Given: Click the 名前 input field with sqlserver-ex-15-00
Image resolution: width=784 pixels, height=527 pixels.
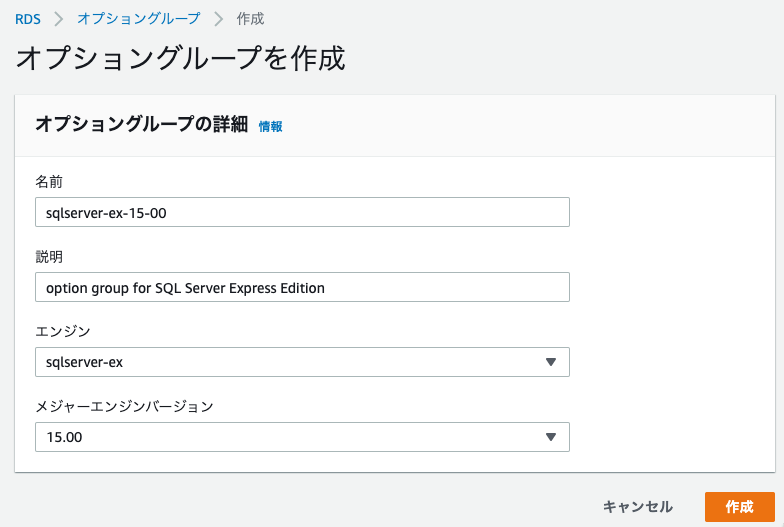Looking at the screenshot, I should [x=302, y=212].
